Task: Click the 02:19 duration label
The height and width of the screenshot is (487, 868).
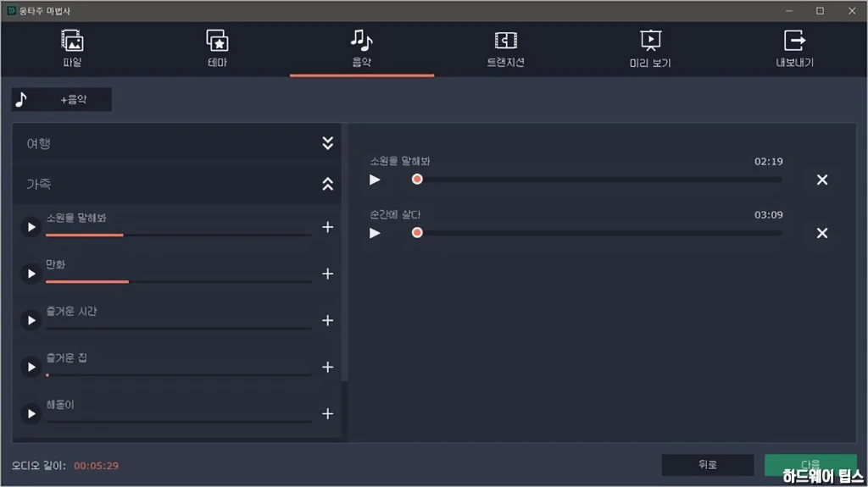Action: (x=768, y=162)
